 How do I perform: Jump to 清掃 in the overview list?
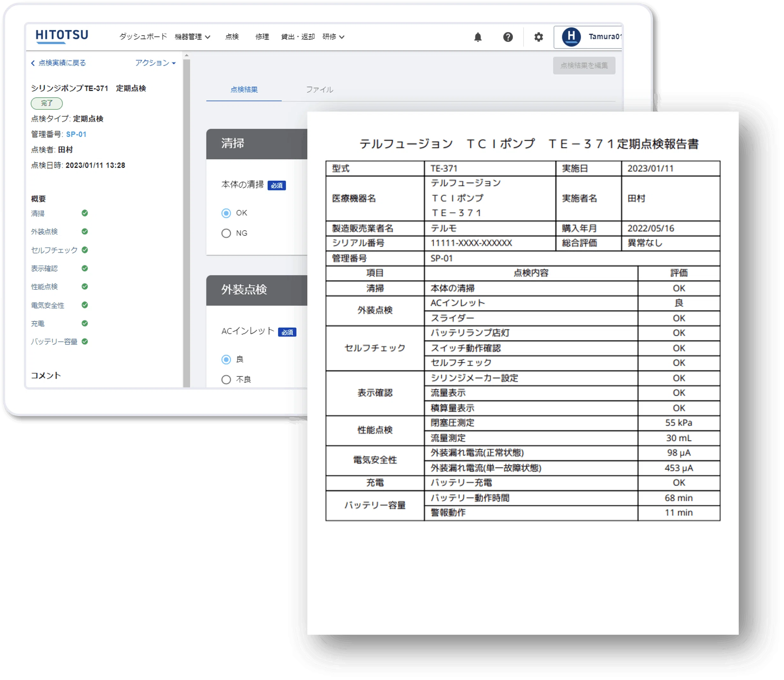tap(38, 213)
